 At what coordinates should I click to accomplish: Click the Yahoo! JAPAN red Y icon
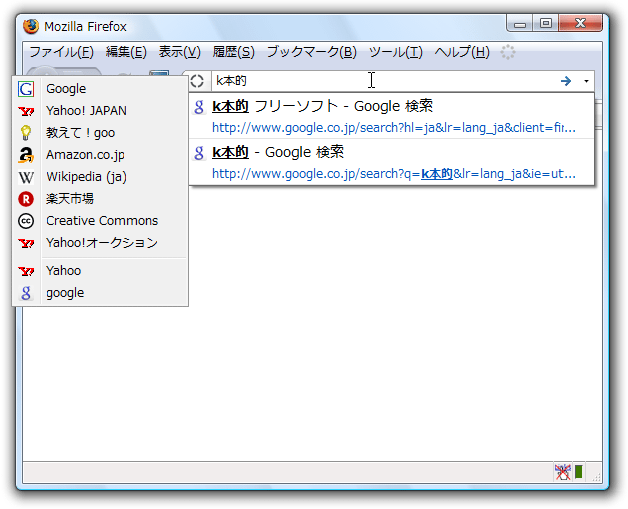[26, 111]
